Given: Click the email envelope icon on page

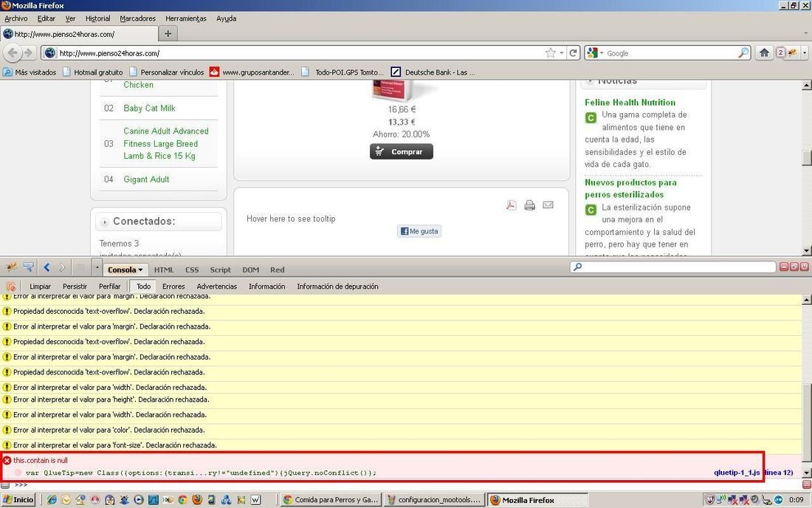Looking at the screenshot, I should (x=548, y=205).
